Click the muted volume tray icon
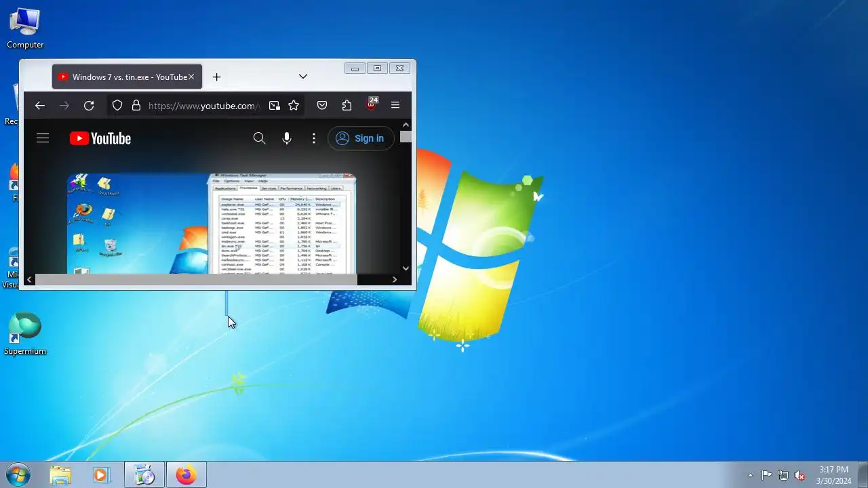The image size is (868, 488). pyautogui.click(x=800, y=475)
